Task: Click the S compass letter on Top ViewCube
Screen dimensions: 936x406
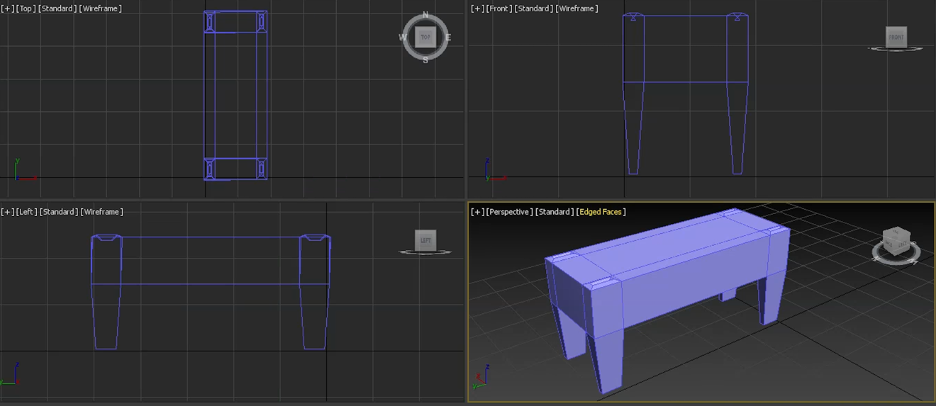Action: tap(426, 60)
